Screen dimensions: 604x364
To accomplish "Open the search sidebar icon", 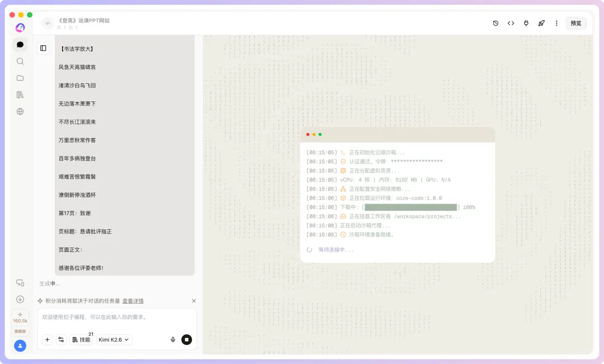I will (20, 62).
